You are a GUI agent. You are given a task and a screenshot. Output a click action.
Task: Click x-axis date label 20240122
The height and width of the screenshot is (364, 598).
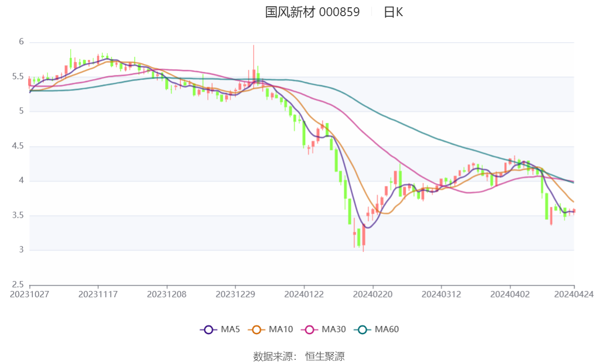[x=304, y=294]
